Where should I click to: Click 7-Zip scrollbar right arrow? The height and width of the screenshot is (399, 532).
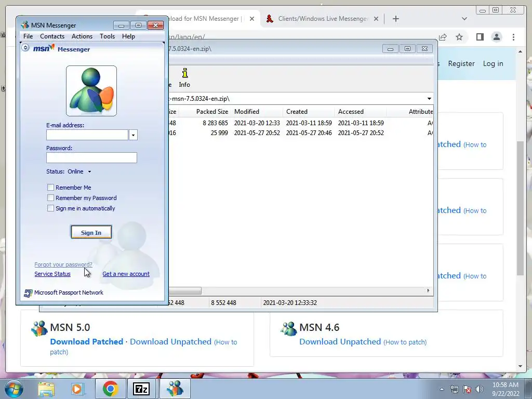(428, 290)
